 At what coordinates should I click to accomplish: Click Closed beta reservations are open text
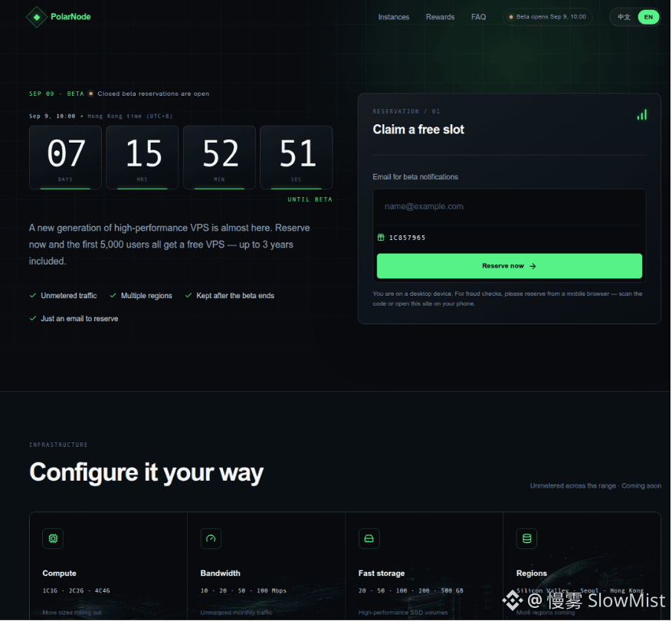tap(153, 94)
